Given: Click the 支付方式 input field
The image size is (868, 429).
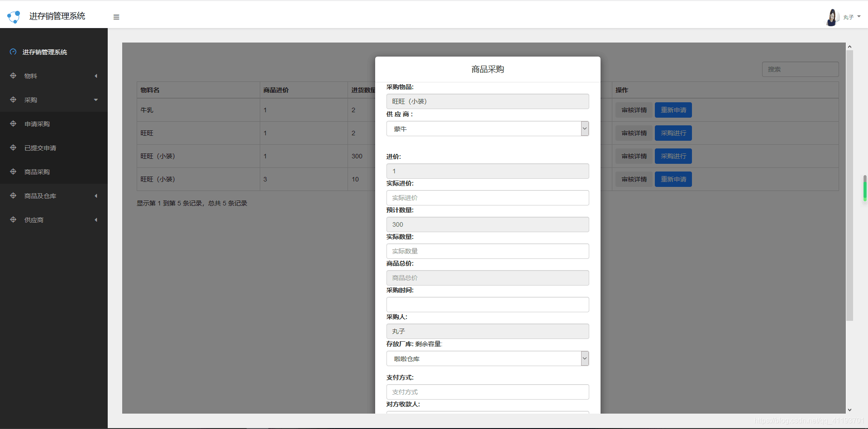Looking at the screenshot, I should [487, 392].
